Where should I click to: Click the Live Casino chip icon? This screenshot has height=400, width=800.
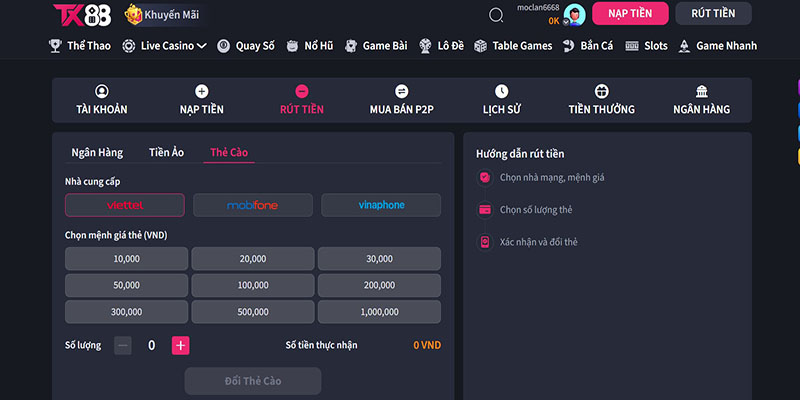(129, 46)
